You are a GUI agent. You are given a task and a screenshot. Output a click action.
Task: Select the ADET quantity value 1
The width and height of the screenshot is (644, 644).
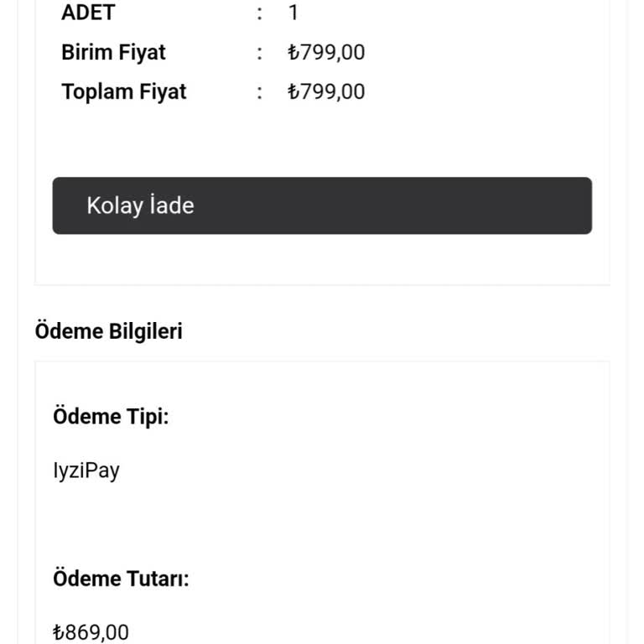click(293, 13)
